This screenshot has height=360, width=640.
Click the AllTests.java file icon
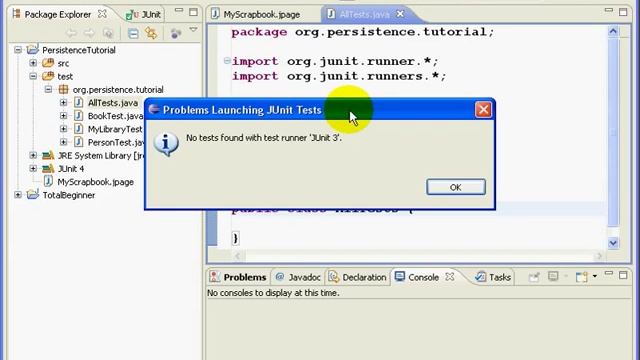point(78,102)
